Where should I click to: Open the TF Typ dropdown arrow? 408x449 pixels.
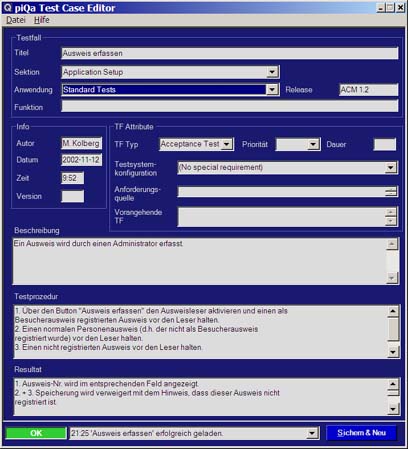click(227, 144)
